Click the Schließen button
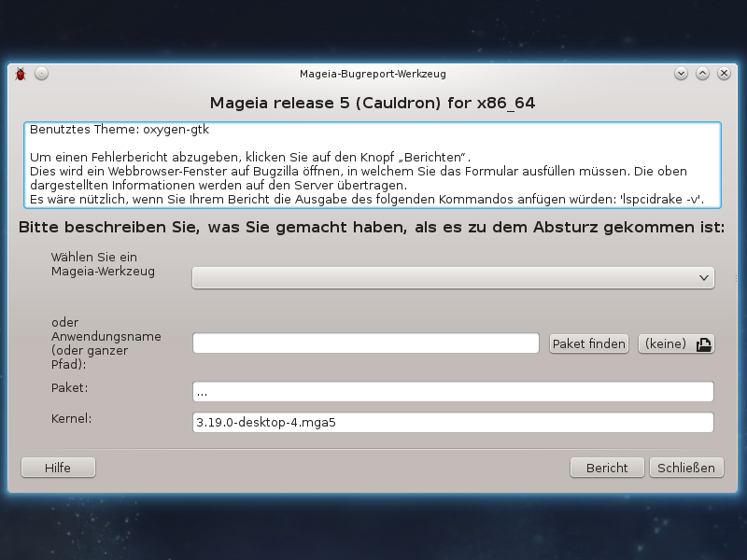747x560 pixels. coord(686,468)
